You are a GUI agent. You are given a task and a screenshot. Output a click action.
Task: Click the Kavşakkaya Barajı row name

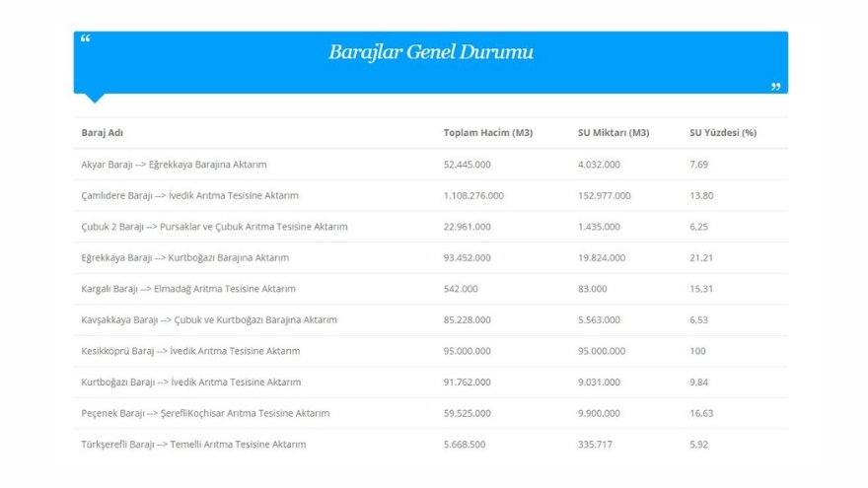[x=209, y=319]
